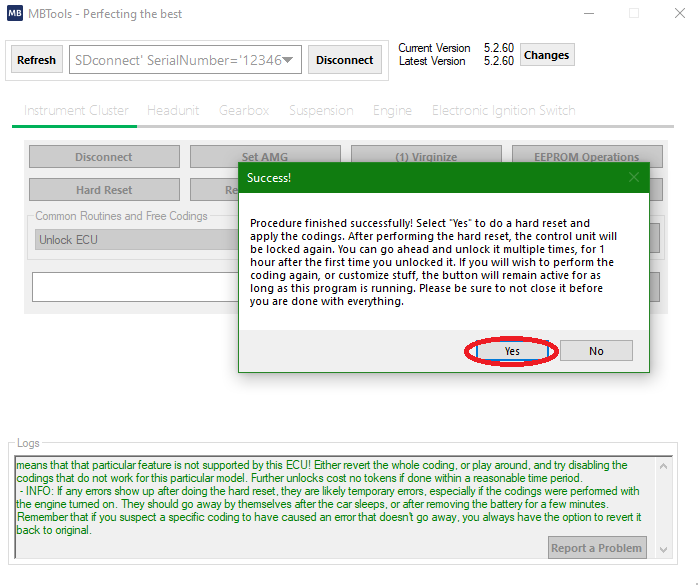Click the MB app icon in title bar
This screenshot has height=585, width=699.
tap(15, 14)
